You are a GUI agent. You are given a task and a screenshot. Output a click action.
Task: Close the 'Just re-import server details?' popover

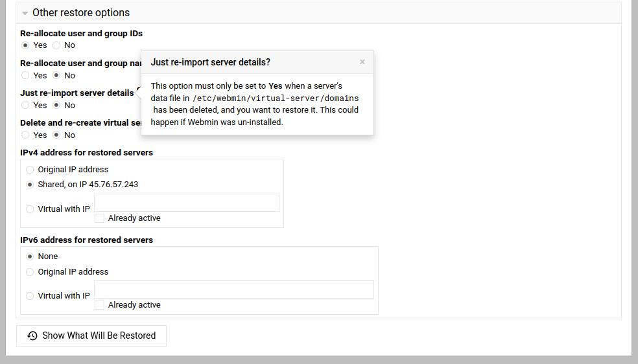click(x=362, y=62)
